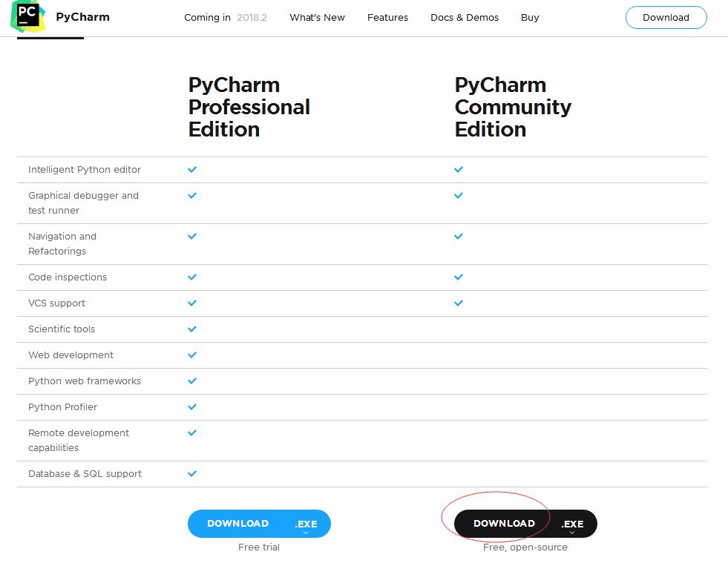Click the PyCharm logo icon
The image size is (728, 566).
[27, 16]
